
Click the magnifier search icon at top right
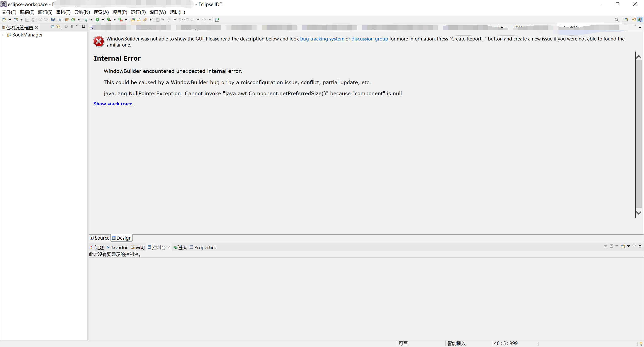[617, 20]
